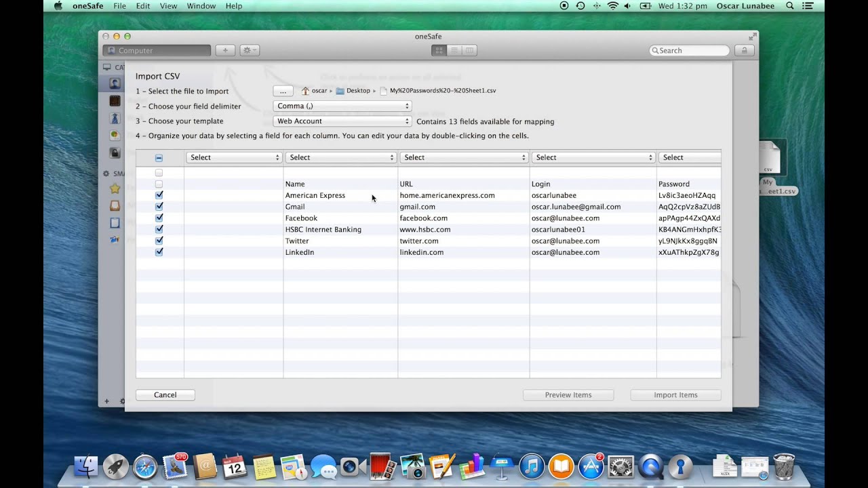Uncheck the Twitter row checkbox
This screenshot has width=868, height=488.
coord(159,241)
